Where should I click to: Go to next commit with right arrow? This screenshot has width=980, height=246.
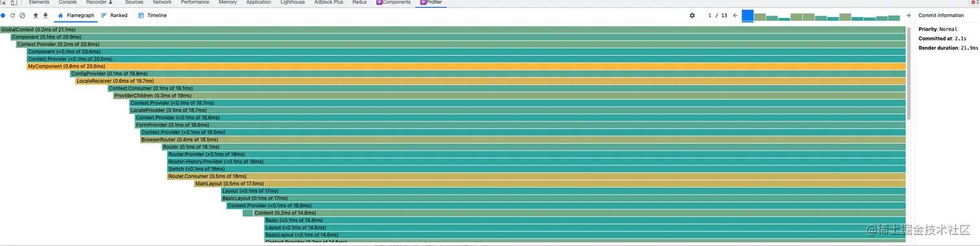coord(908,16)
